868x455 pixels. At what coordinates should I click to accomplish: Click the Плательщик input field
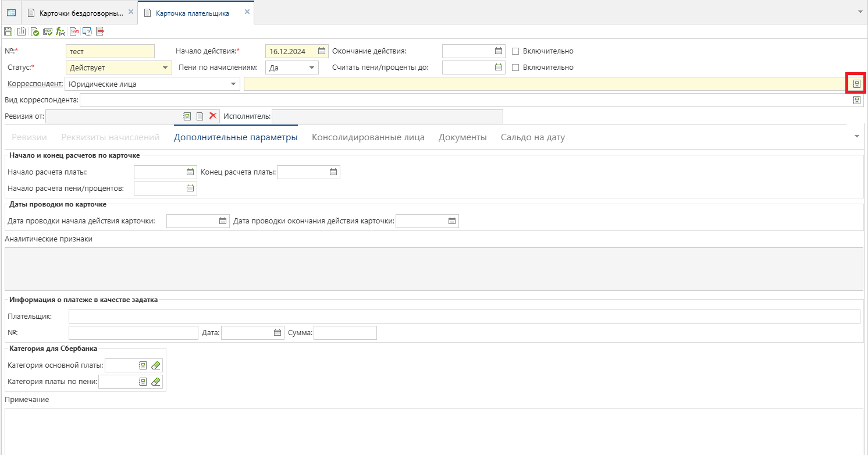[464, 317]
